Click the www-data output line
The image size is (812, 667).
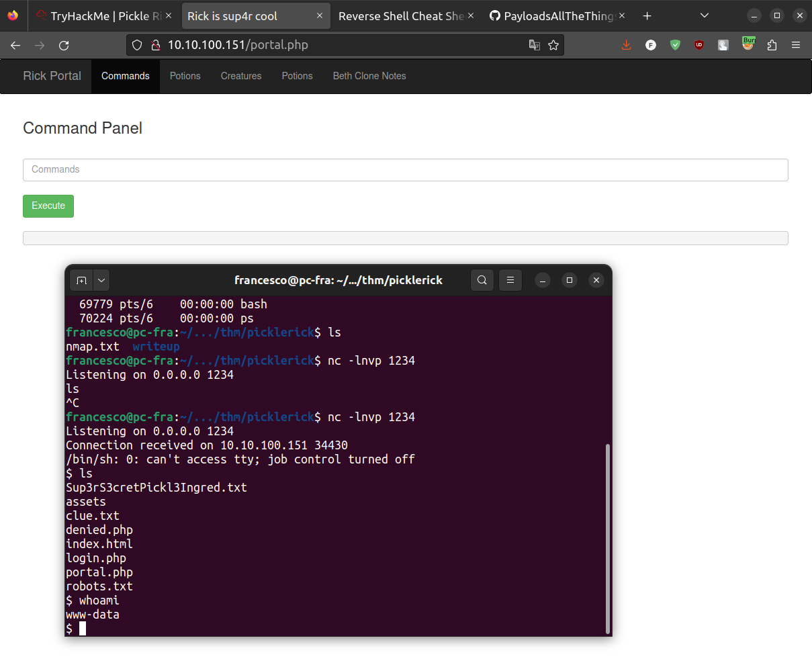tap(93, 615)
